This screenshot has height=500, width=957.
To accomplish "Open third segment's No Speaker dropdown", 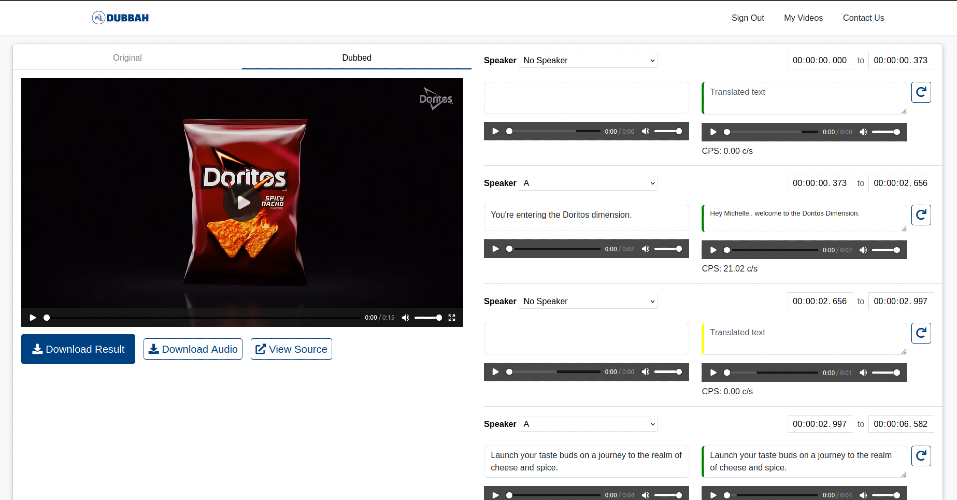I will [x=588, y=301].
